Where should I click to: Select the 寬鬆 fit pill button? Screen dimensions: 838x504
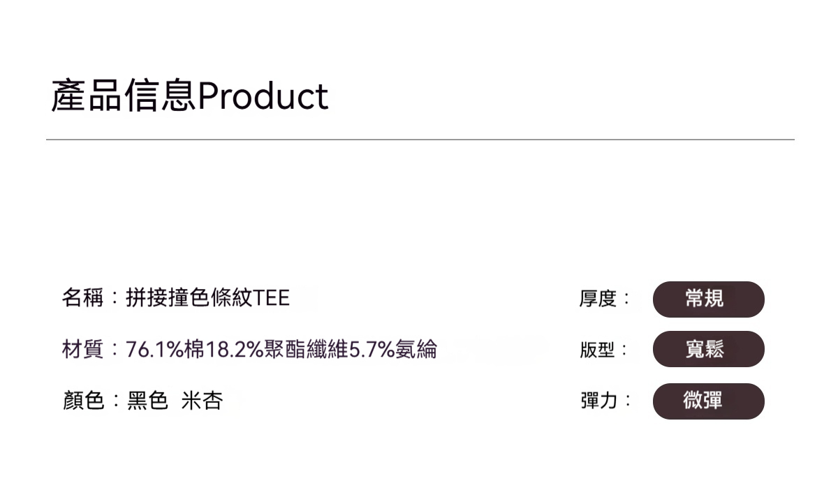click(708, 349)
